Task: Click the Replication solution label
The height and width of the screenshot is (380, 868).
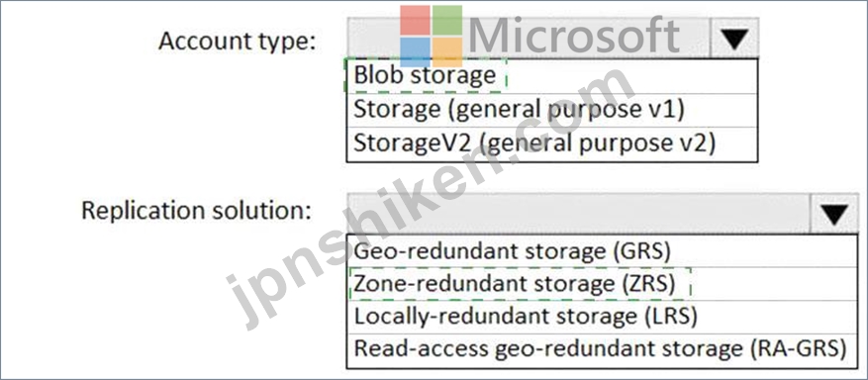Action: [197, 211]
